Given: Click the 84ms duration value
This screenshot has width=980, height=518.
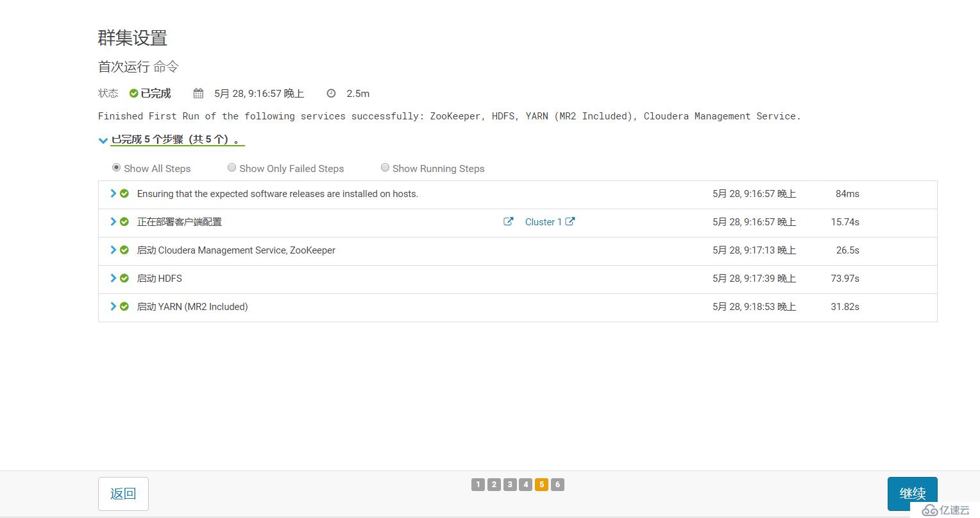Looking at the screenshot, I should [x=847, y=194].
